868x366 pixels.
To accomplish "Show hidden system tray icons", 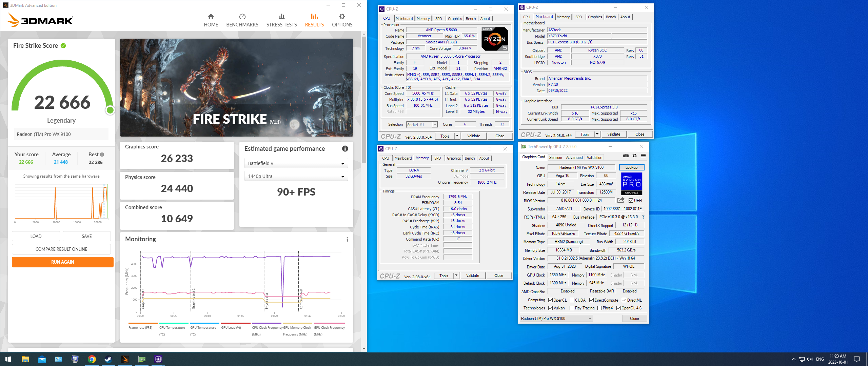I will click(x=793, y=359).
